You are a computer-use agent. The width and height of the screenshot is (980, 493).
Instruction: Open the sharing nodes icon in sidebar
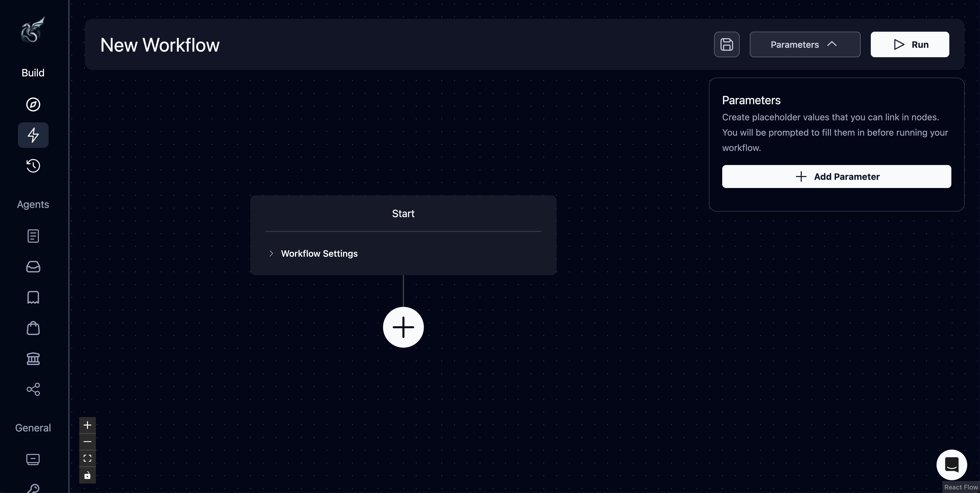coord(33,389)
